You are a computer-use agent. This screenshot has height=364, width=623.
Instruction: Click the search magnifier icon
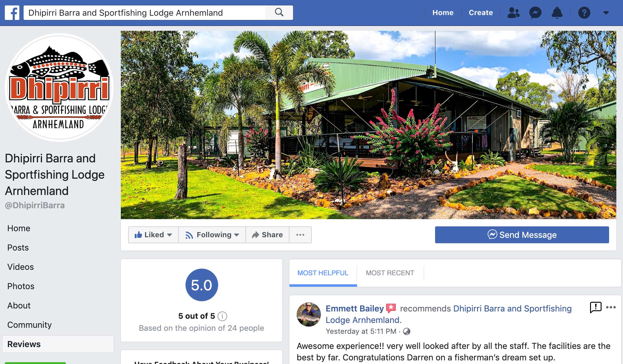click(279, 13)
